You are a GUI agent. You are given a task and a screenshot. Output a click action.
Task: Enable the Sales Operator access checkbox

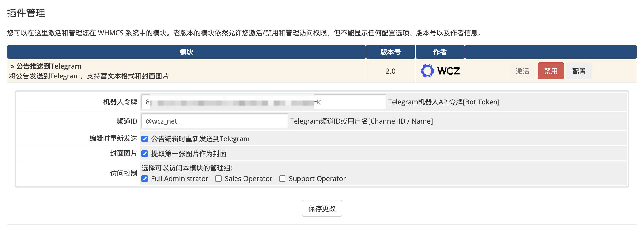click(218, 178)
